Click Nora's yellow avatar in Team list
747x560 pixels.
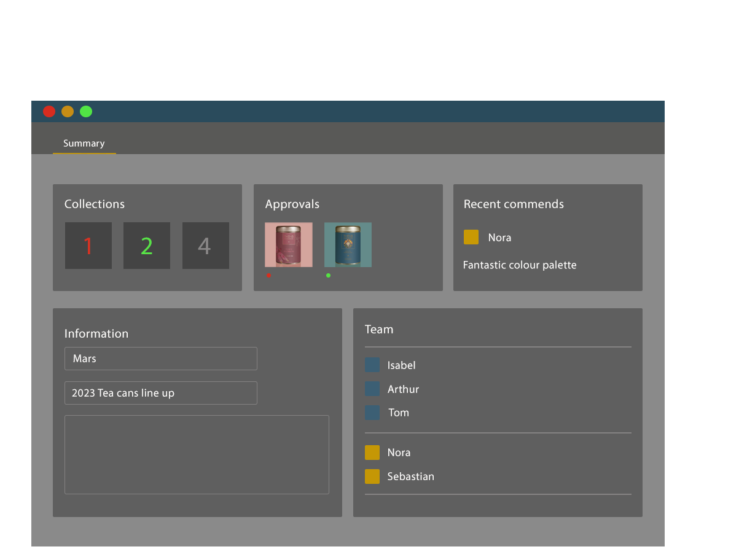coord(372,453)
